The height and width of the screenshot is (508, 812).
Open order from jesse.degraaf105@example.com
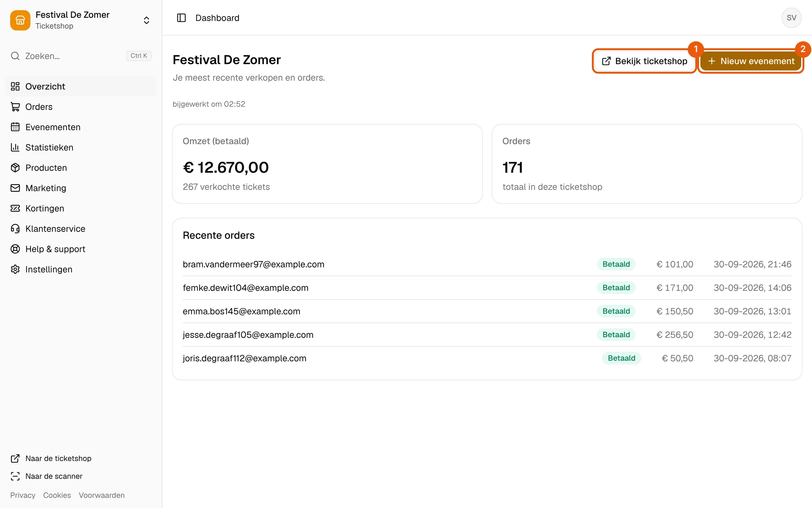pos(487,335)
